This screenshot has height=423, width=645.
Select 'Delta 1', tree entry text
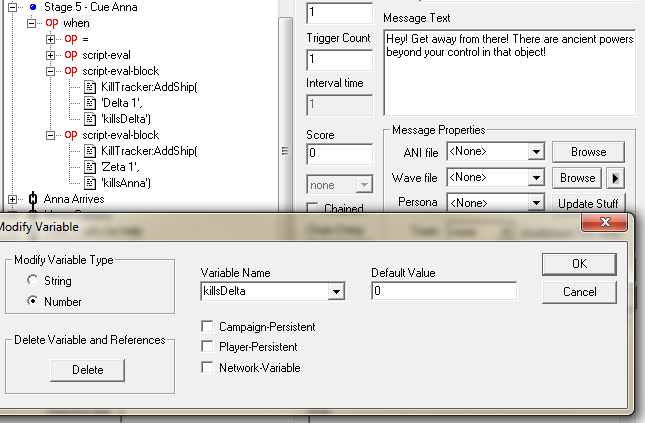[x=122, y=103]
